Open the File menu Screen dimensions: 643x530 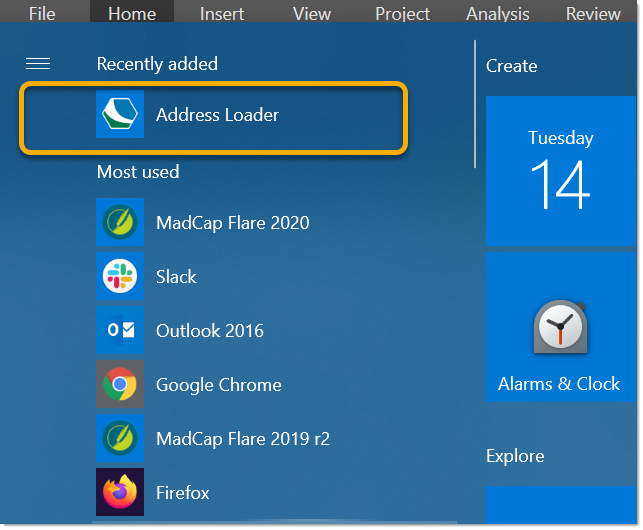click(42, 13)
